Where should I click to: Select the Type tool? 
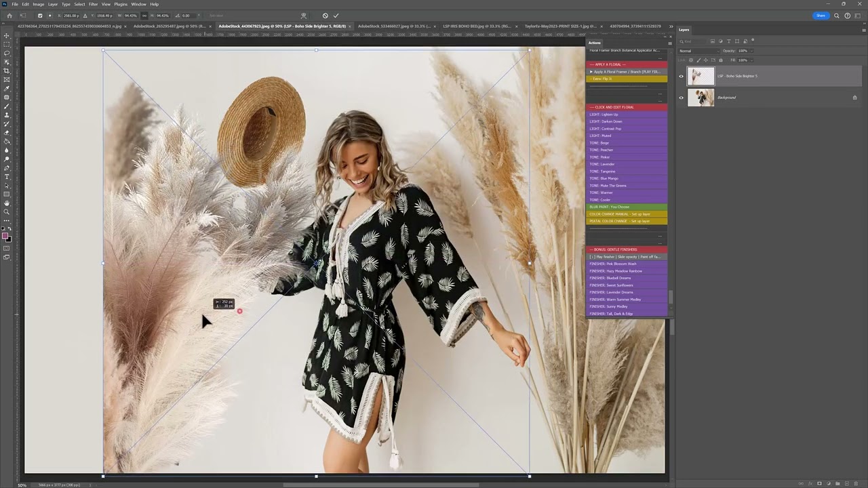[7, 176]
